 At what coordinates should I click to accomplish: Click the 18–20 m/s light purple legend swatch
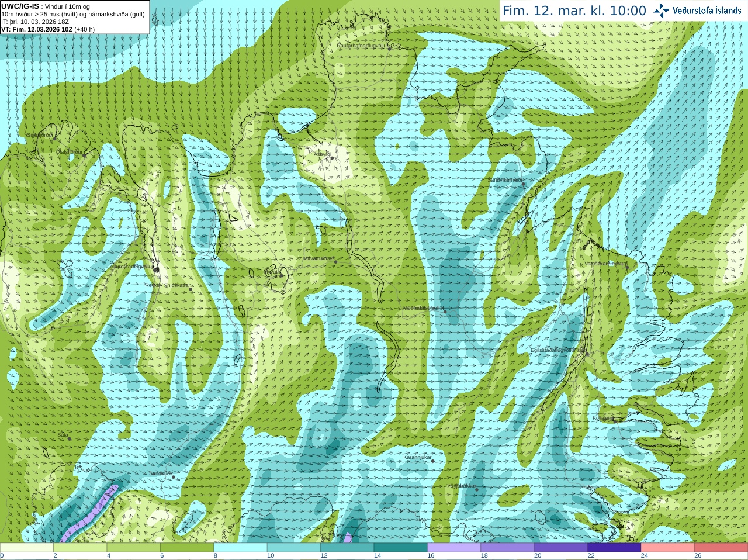pyautogui.click(x=507, y=548)
